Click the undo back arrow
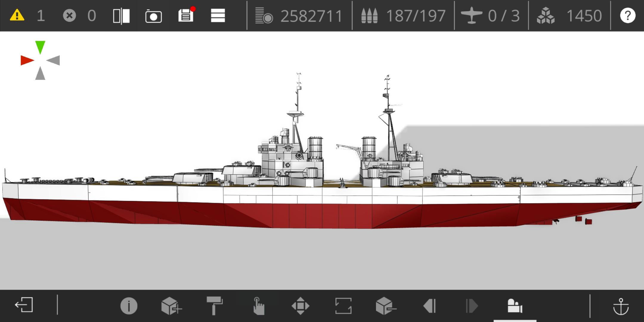 (430, 306)
